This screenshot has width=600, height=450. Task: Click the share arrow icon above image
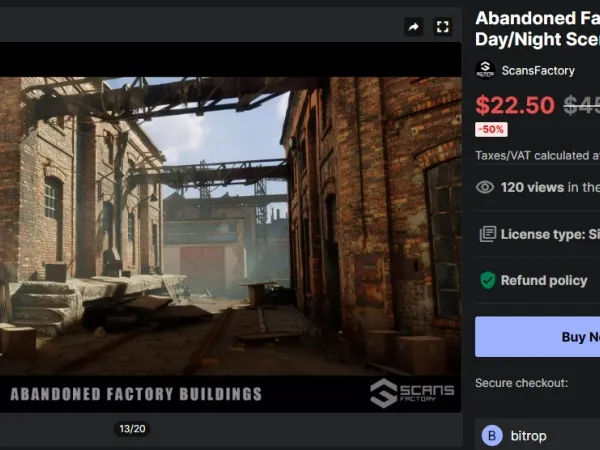[x=413, y=27]
